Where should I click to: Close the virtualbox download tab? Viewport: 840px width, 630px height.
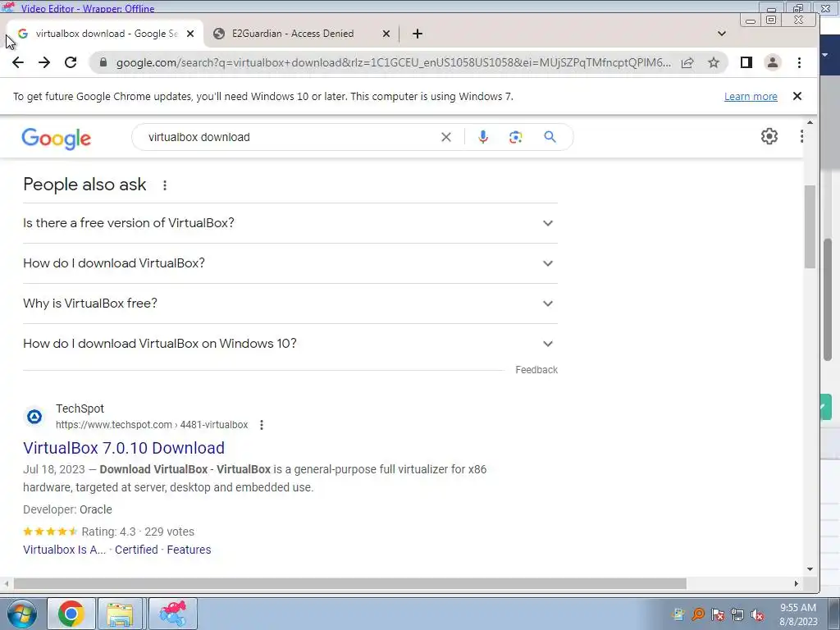point(190,33)
